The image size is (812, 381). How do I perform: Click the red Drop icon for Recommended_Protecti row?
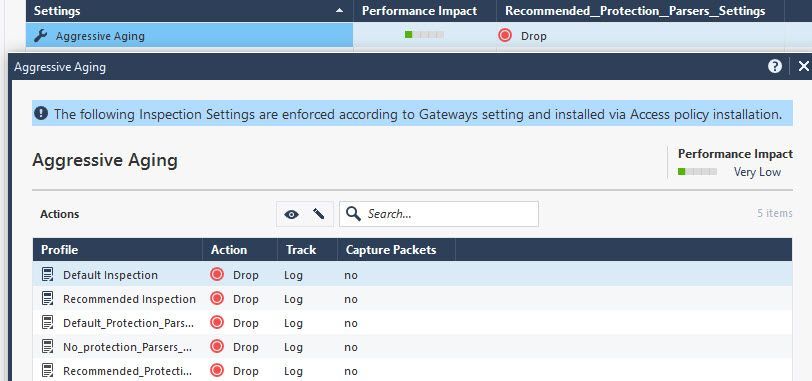[x=217, y=370]
